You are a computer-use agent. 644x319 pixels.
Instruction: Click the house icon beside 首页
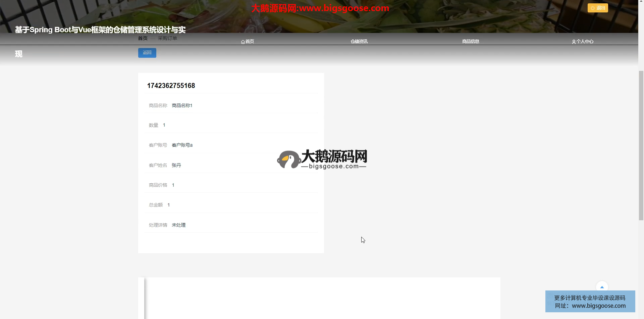(243, 42)
